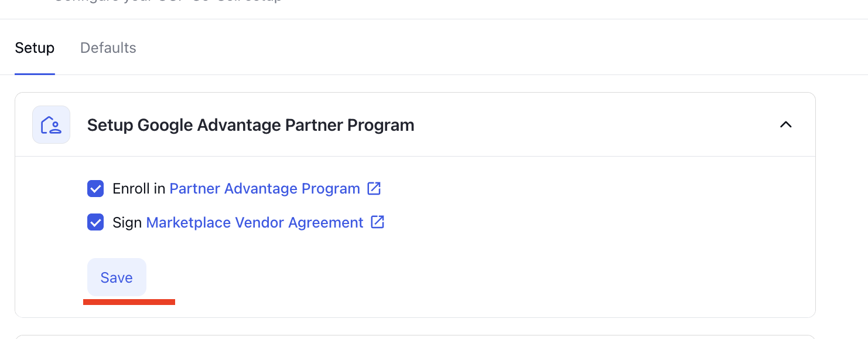Select the Setup tab
Image resolution: width=868 pixels, height=339 pixels.
pos(35,48)
